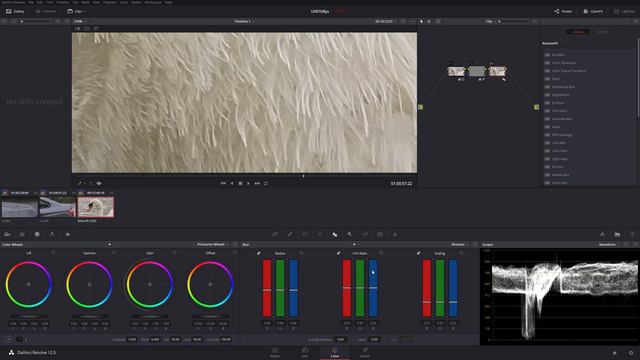
Task: Toggle the Gallery panel
Action: 15,11
